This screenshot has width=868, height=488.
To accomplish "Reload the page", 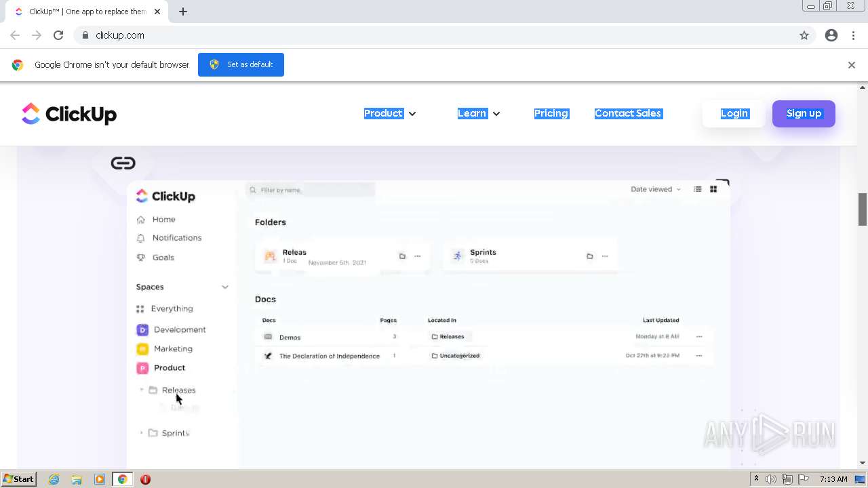I will (58, 35).
